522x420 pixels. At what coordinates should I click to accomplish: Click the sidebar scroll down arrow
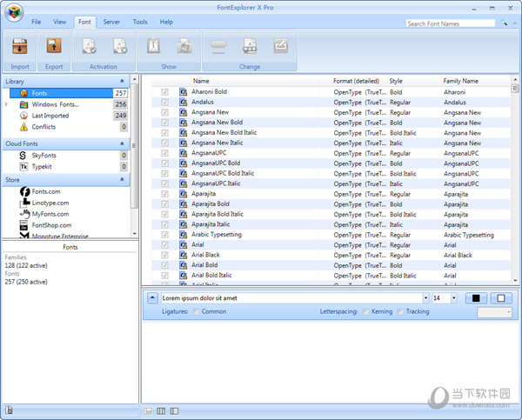[x=135, y=234]
